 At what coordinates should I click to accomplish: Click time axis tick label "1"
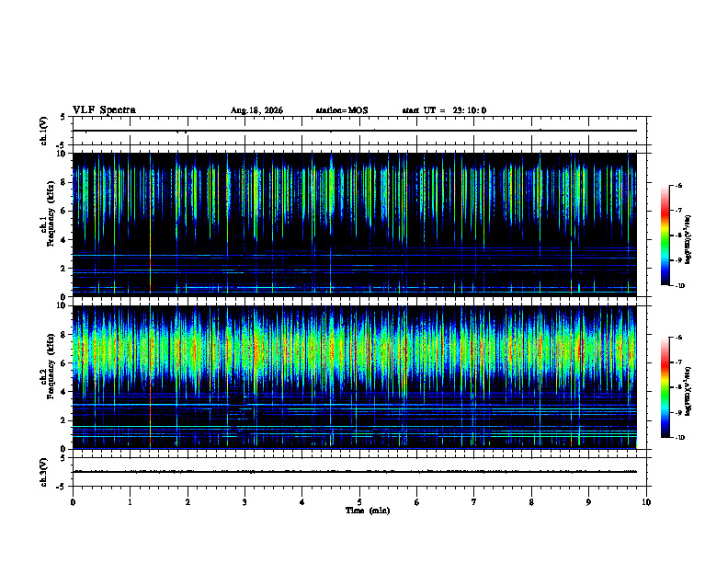[130, 502]
